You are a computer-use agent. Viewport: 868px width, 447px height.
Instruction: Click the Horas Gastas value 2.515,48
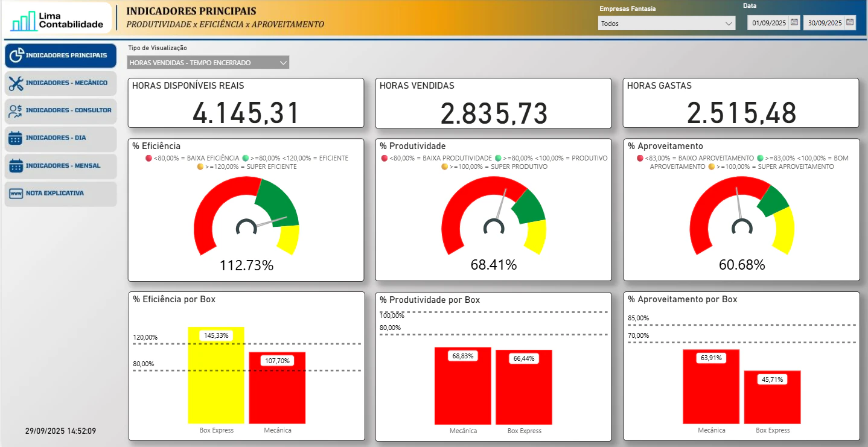[742, 113]
